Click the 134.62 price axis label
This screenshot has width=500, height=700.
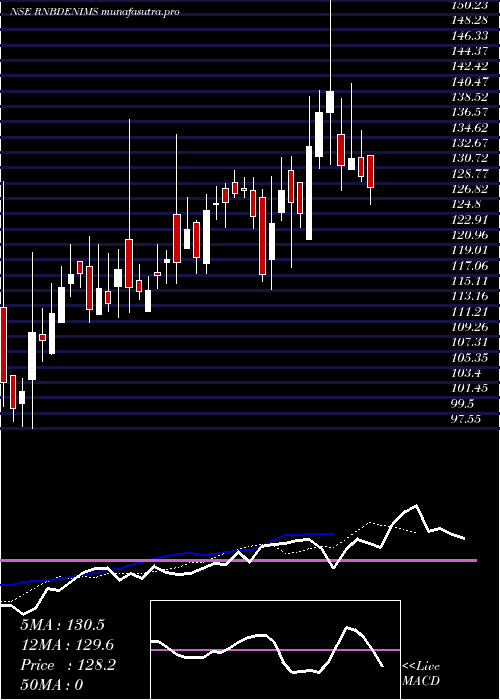pos(471,127)
